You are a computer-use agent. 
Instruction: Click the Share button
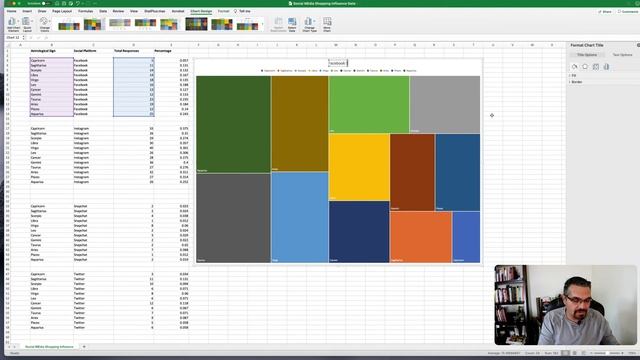tap(605, 11)
